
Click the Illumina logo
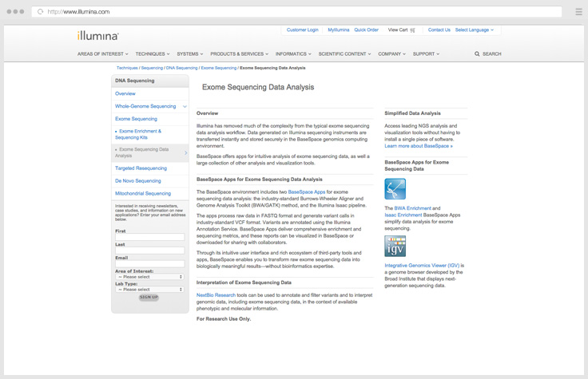[x=98, y=36]
